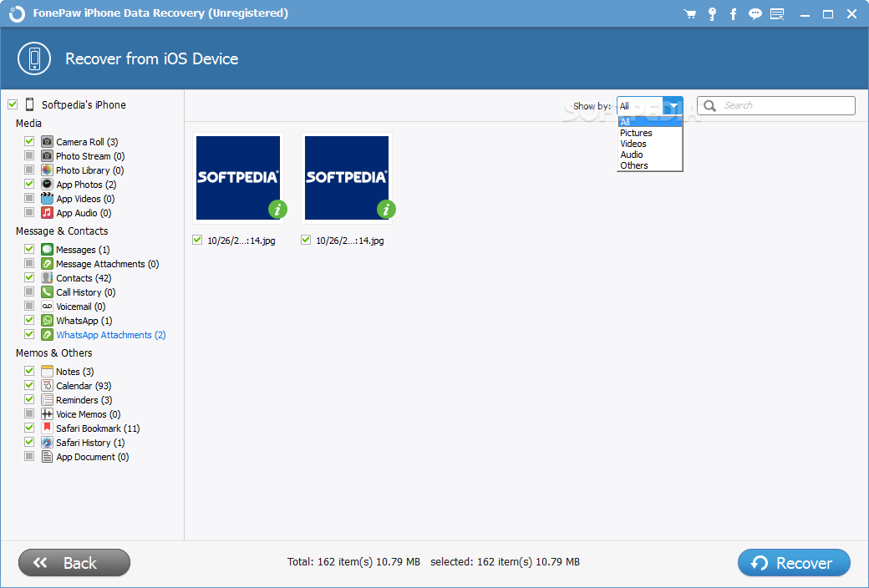Click the App Audio music icon
The image size is (869, 588).
click(47, 213)
